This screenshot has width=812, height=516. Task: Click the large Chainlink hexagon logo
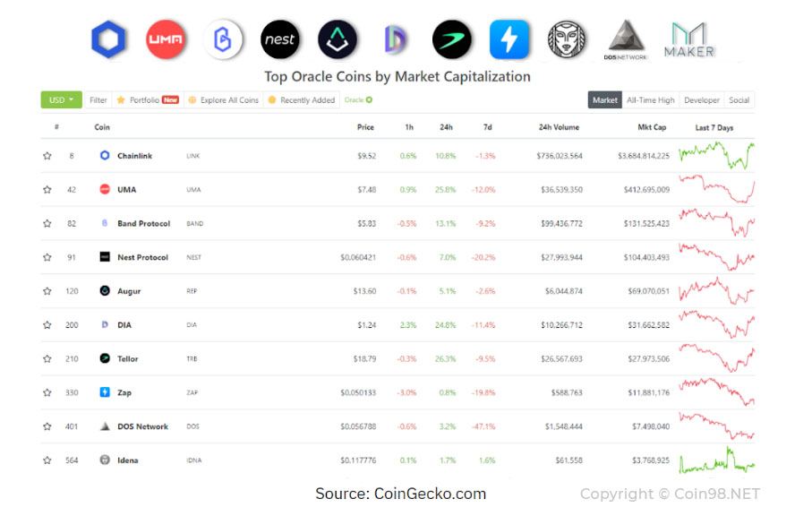click(x=108, y=39)
